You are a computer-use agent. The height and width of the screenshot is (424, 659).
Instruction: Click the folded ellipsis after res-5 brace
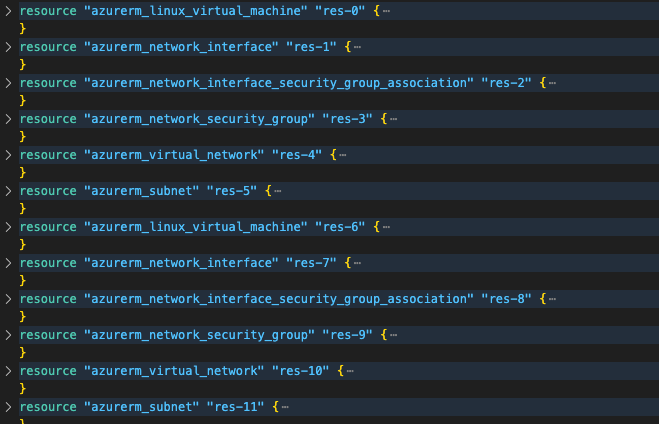pyautogui.click(x=278, y=192)
